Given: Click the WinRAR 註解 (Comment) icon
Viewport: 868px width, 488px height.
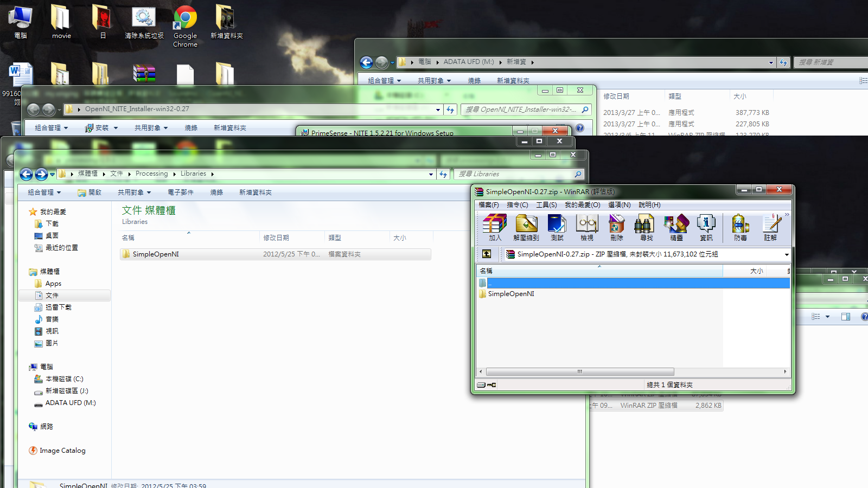Looking at the screenshot, I should (770, 227).
